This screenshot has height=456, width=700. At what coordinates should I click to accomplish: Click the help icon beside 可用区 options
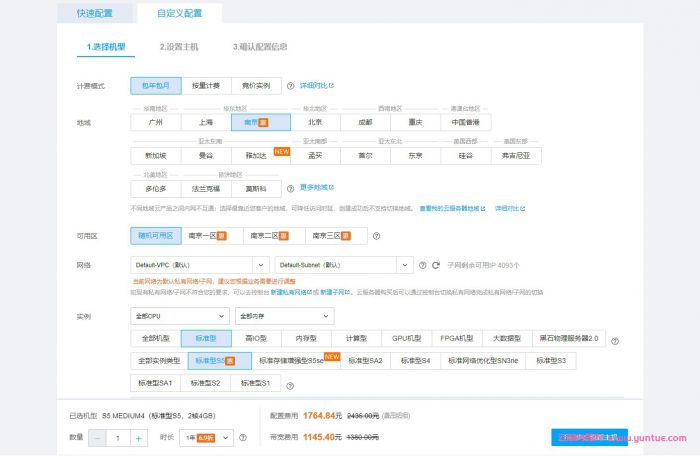coord(377,236)
